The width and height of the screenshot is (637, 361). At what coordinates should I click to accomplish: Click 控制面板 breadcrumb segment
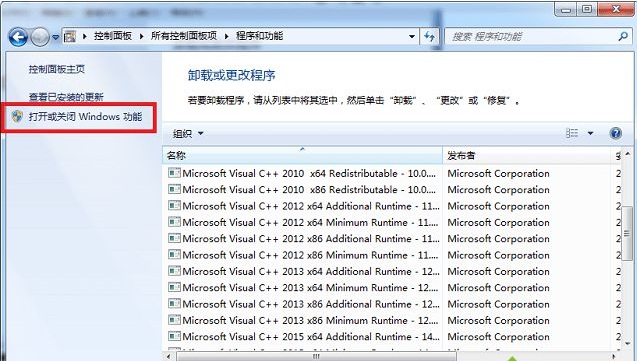tap(113, 36)
